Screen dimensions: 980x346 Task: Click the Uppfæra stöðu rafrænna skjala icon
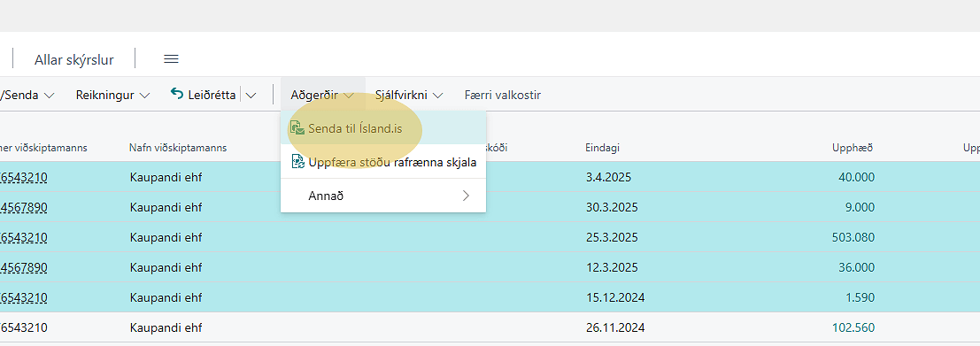click(297, 163)
